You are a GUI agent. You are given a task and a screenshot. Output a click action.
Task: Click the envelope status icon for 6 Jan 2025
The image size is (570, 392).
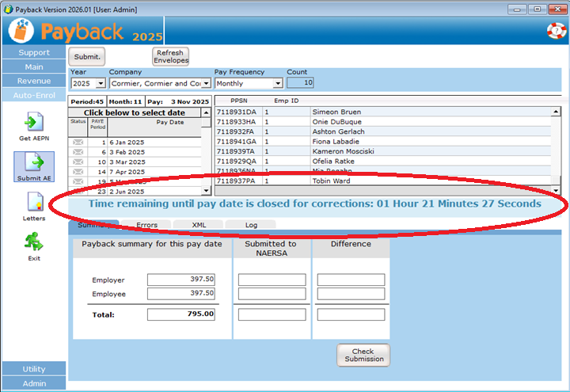(x=78, y=142)
